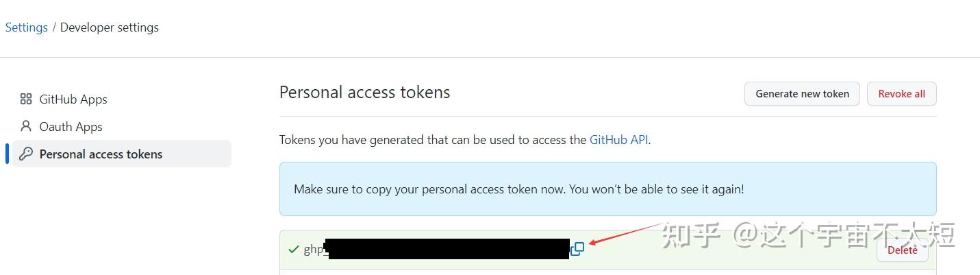This screenshot has width=980, height=275.
Task: Click the blacked-out token value
Action: 447,249
